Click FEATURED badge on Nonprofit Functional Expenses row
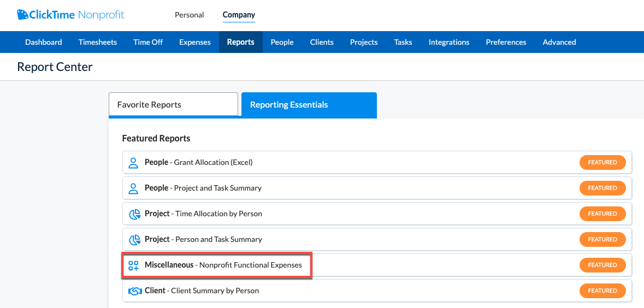644x308 pixels. [x=602, y=265]
